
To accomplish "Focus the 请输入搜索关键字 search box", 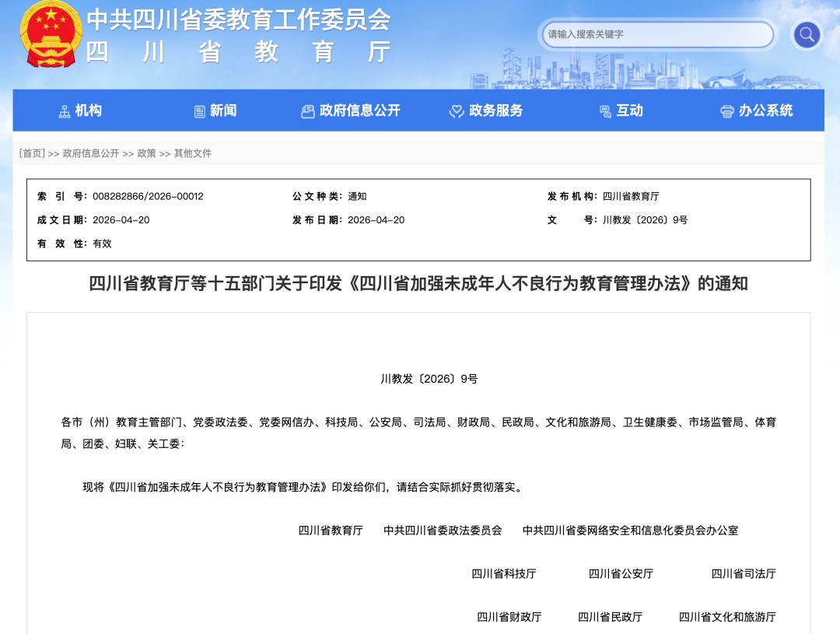I will click(657, 34).
